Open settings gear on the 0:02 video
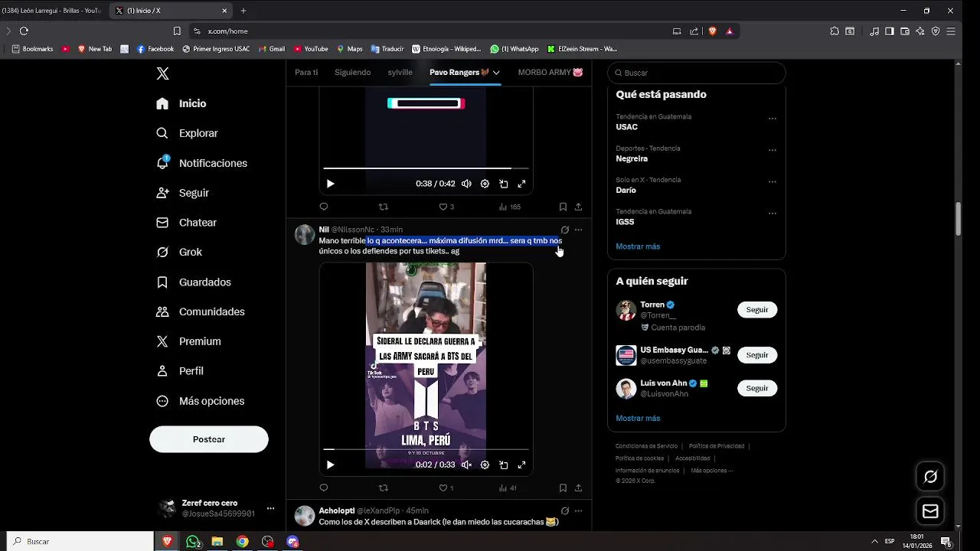Image resolution: width=980 pixels, height=551 pixels. pos(485,465)
